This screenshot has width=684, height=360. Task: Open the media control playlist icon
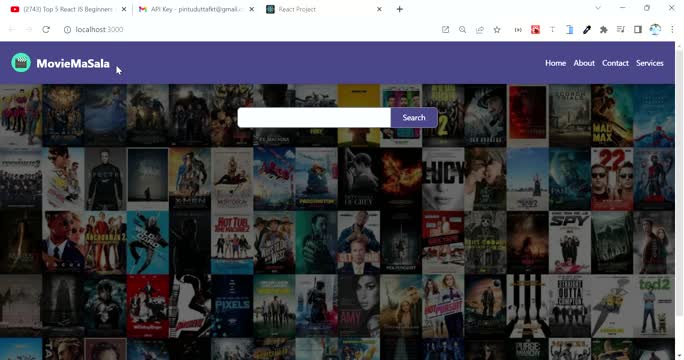(621, 30)
